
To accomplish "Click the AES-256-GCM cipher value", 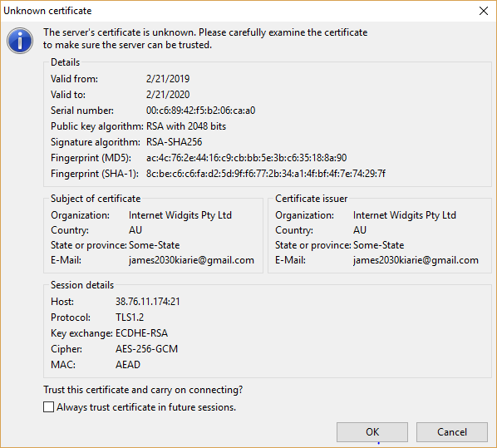I will 146,349.
